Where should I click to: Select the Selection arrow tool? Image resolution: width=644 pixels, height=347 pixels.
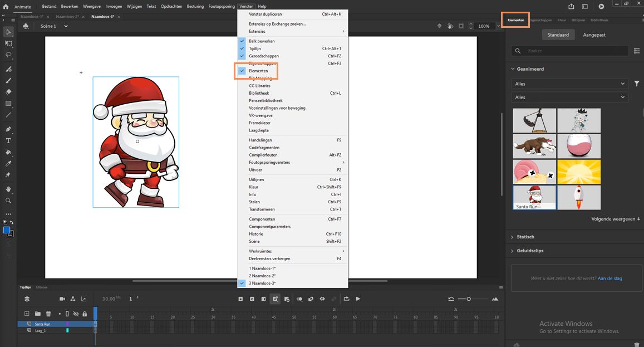(8, 32)
